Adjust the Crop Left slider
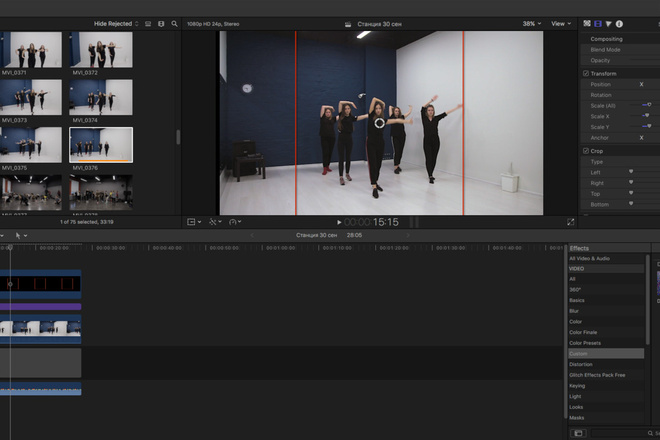Screen dimensions: 660x440 [x=631, y=171]
